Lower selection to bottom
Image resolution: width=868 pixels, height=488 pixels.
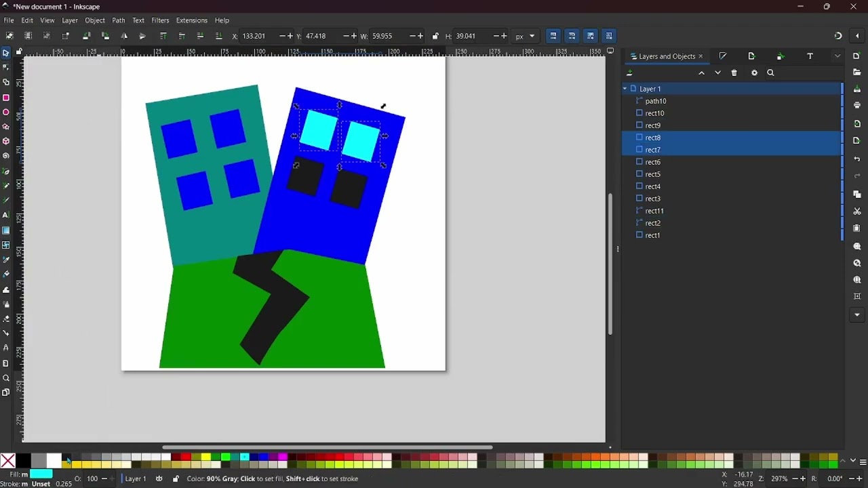tap(218, 36)
